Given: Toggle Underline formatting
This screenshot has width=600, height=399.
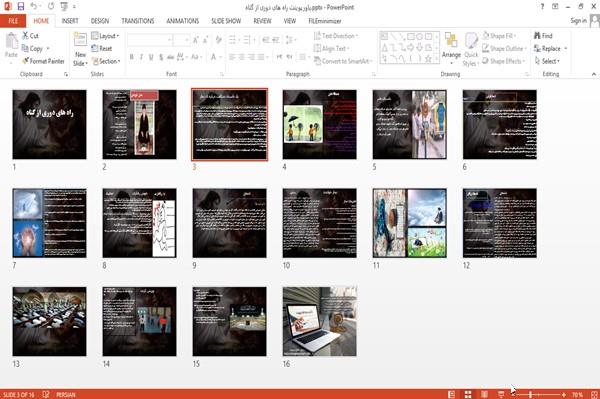Looking at the screenshot, I should tap(151, 57).
